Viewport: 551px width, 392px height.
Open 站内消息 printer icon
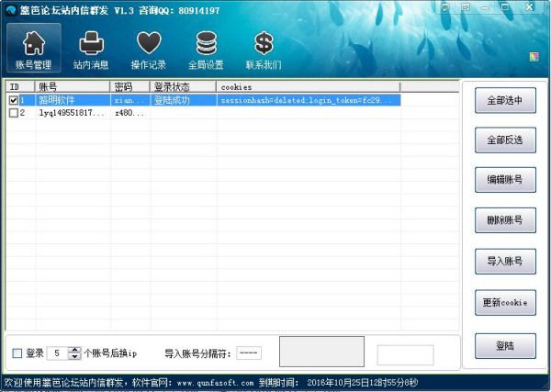tap(91, 49)
